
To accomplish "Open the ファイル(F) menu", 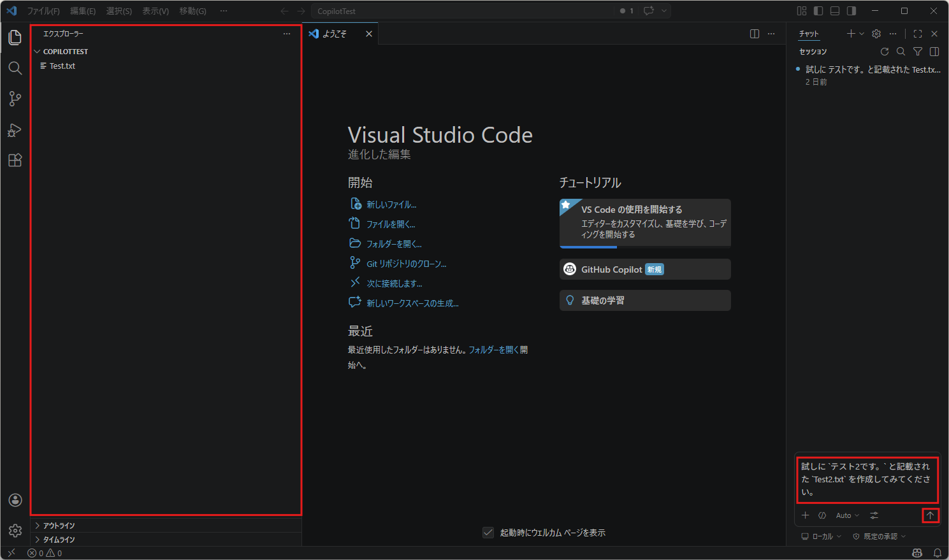I will (43, 11).
